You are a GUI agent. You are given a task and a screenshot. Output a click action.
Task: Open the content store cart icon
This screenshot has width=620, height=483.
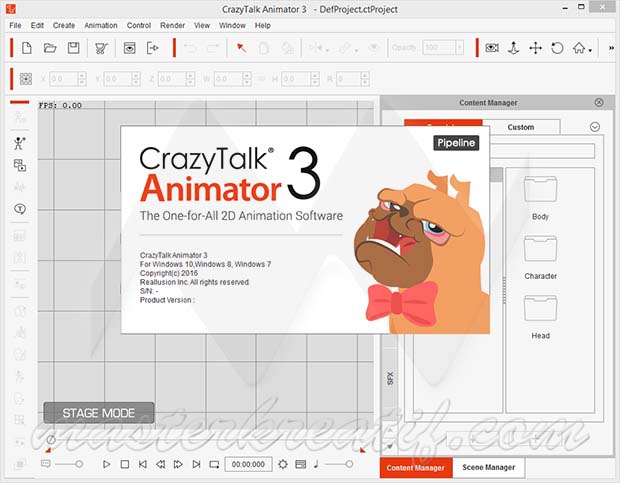101,48
